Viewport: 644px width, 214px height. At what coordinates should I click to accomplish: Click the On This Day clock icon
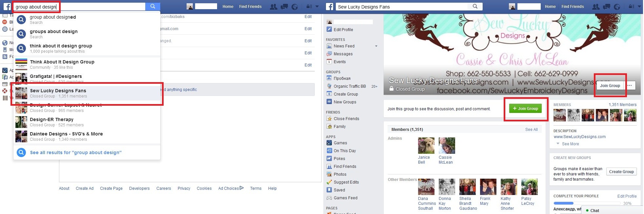pyautogui.click(x=329, y=151)
